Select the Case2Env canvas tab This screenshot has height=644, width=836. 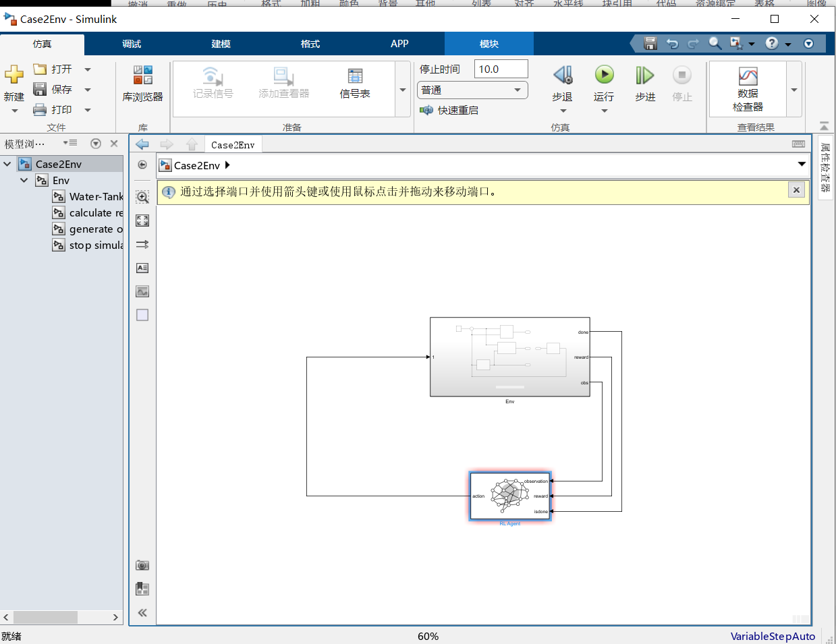(233, 144)
